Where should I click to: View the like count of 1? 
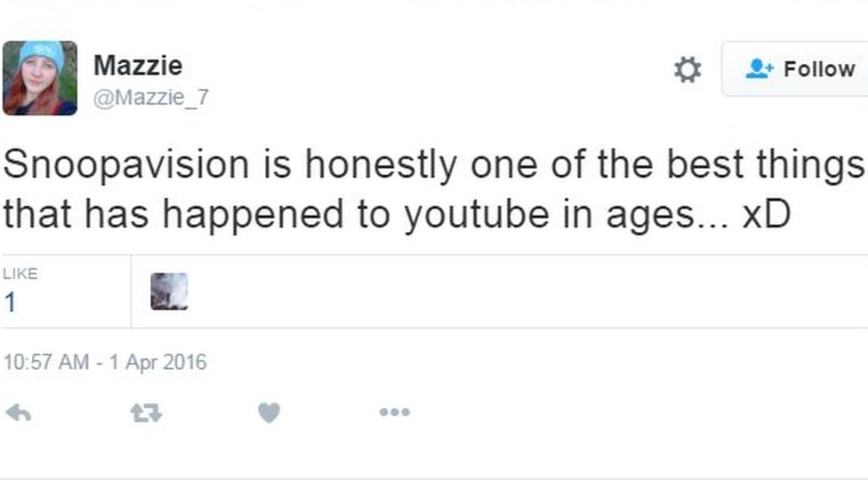(11, 303)
